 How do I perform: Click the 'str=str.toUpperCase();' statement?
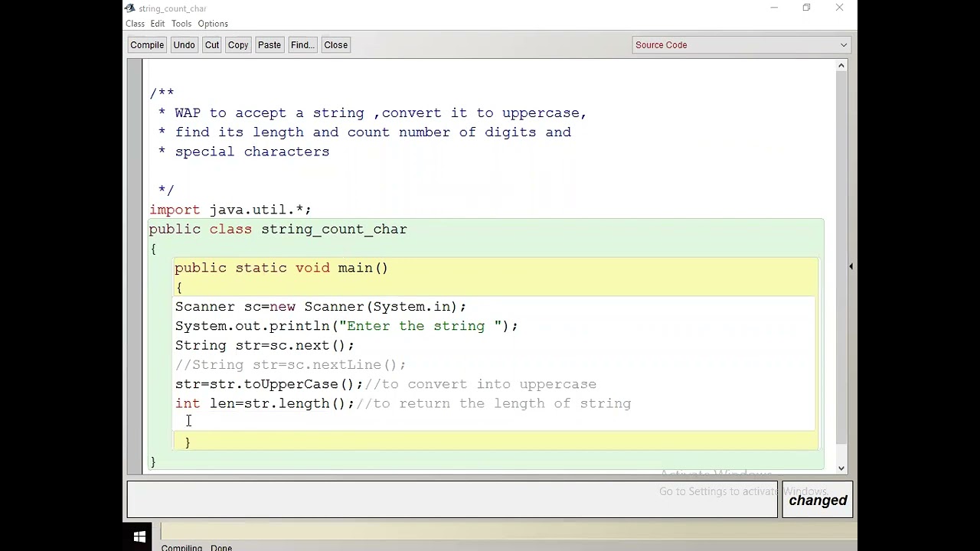point(269,384)
